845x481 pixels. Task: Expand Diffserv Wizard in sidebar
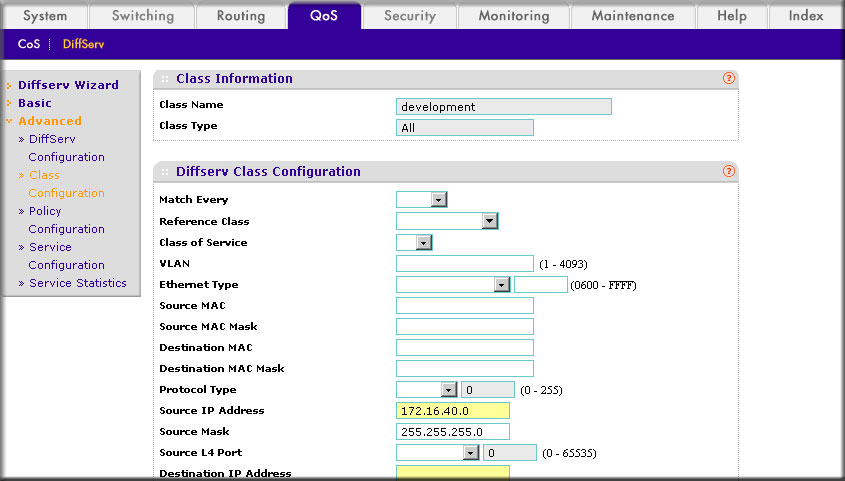coord(68,85)
